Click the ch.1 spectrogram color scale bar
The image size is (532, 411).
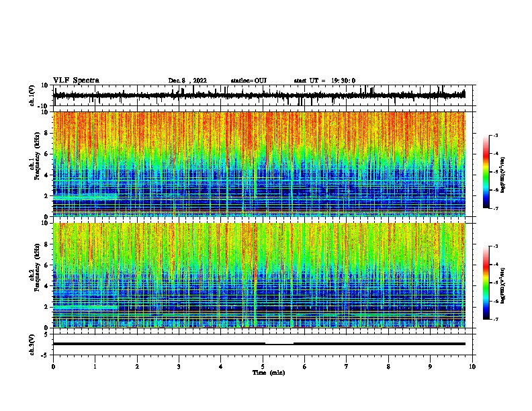tap(486, 172)
